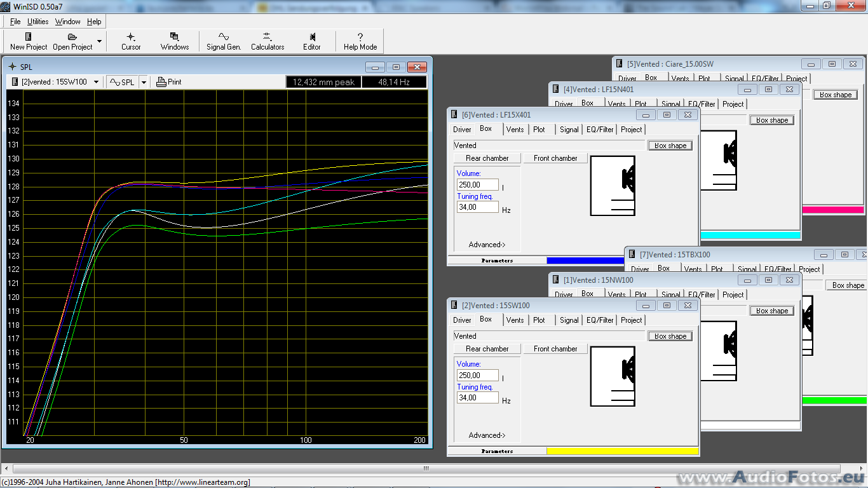Open Project tab in LF15X401 window

click(632, 130)
